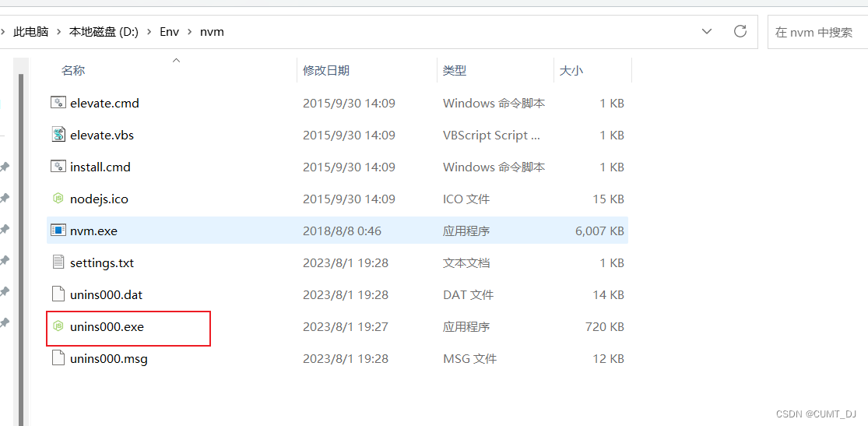
Task: Click the MSG 文件 type cell
Action: coord(469,359)
